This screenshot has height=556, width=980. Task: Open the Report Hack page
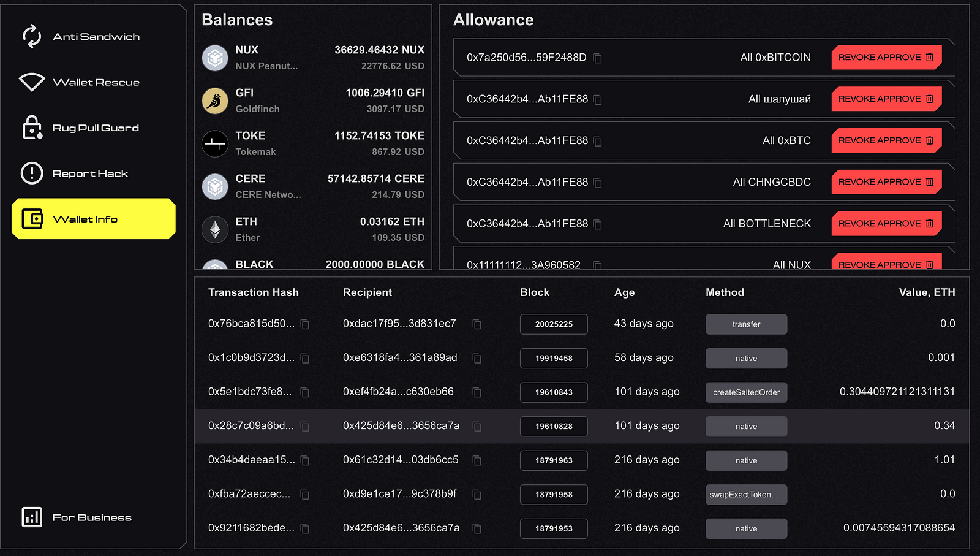coord(93,173)
